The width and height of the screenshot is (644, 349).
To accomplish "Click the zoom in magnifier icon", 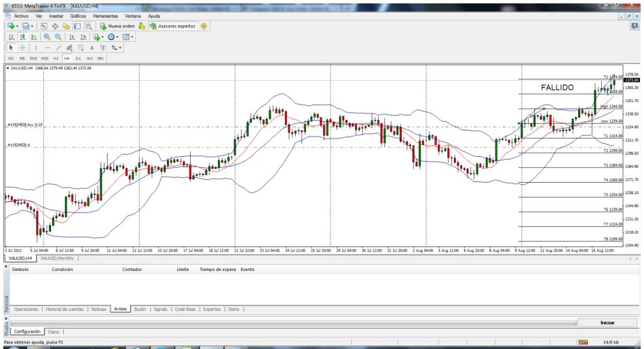I will 45,37.
